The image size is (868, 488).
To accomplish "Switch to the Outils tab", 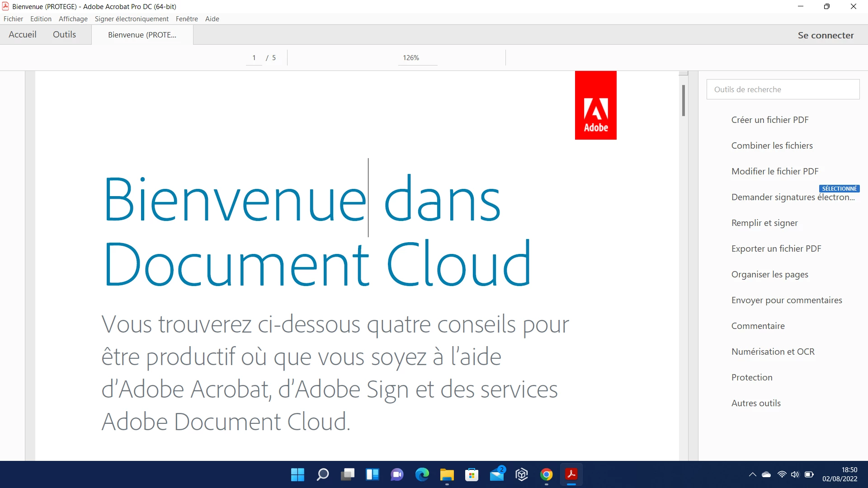I will click(x=64, y=34).
